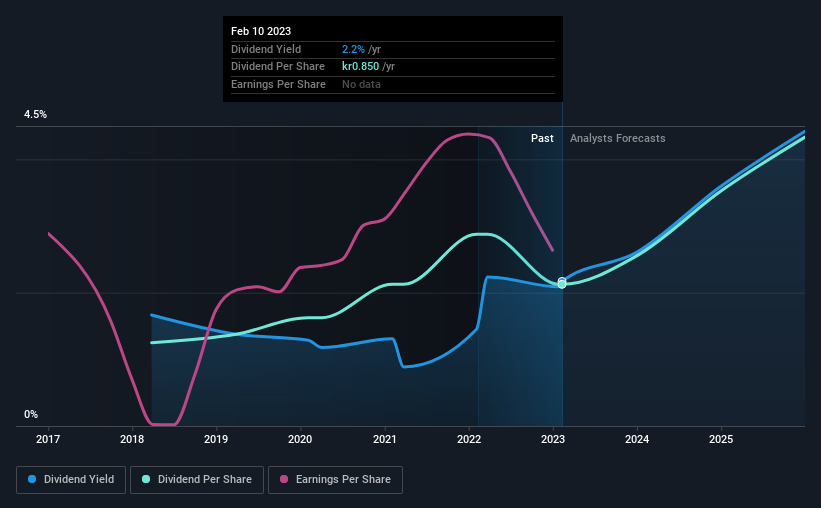This screenshot has height=508, width=821.
Task: Click the 2024 x-axis label
Action: (x=637, y=439)
